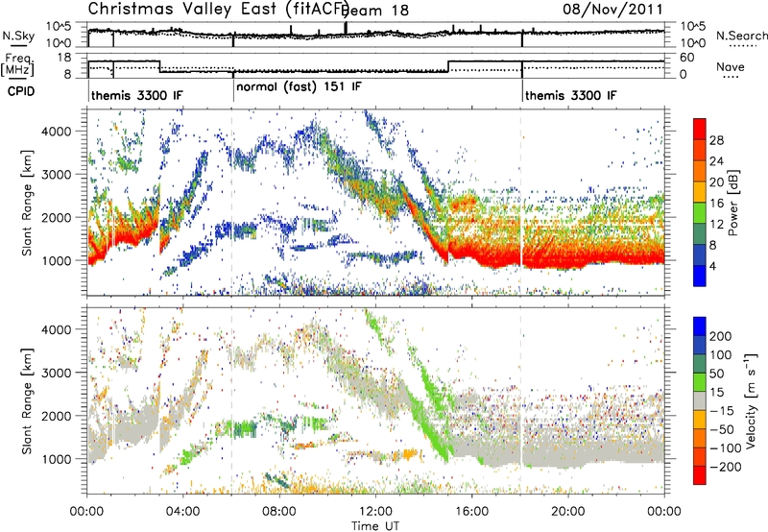Click the title "Christmas Valley East"
The width and height of the screenshot is (768, 532).
point(182,9)
